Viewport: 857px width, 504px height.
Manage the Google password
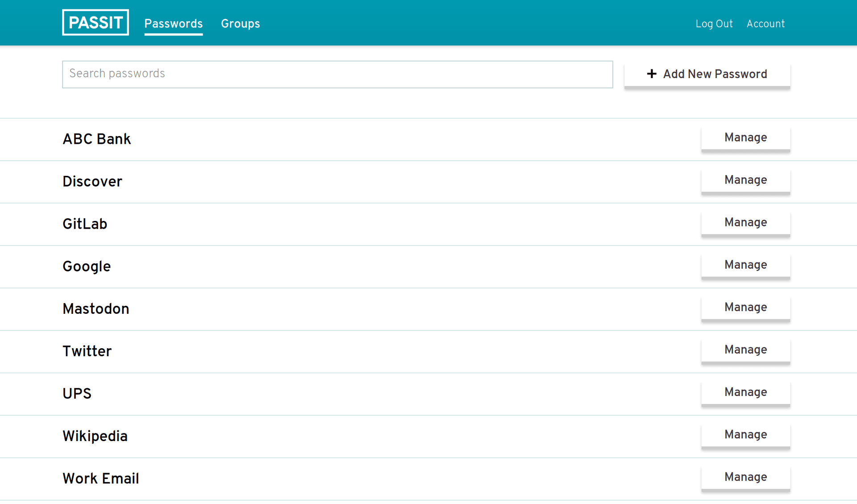point(745,265)
